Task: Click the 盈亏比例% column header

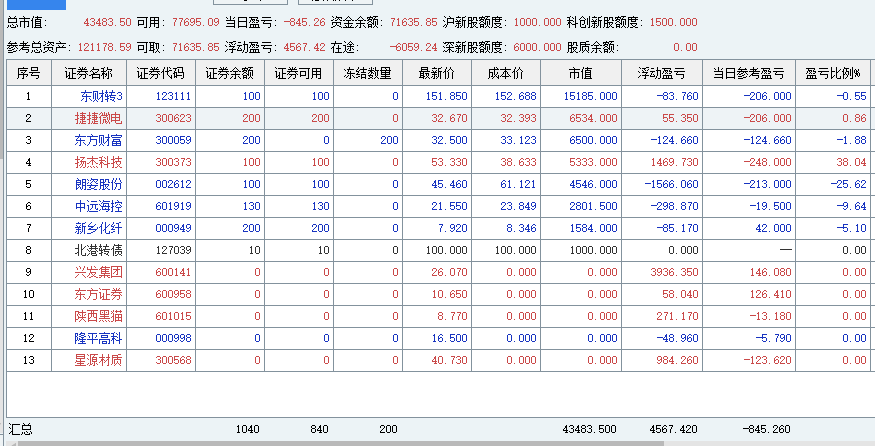Action: click(x=833, y=73)
